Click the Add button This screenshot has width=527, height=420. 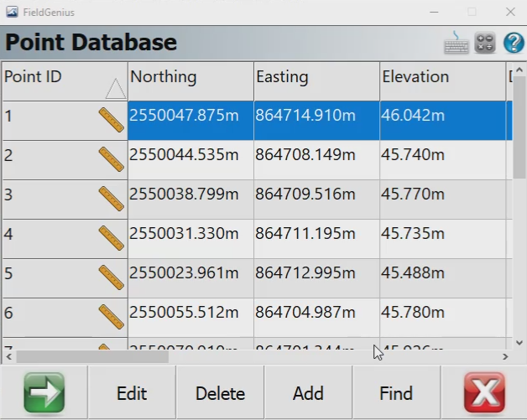coord(308,393)
